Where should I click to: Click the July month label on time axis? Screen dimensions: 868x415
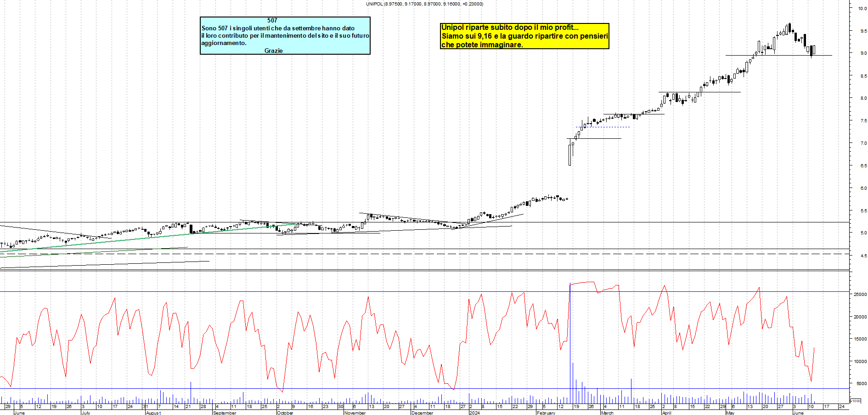(x=85, y=413)
